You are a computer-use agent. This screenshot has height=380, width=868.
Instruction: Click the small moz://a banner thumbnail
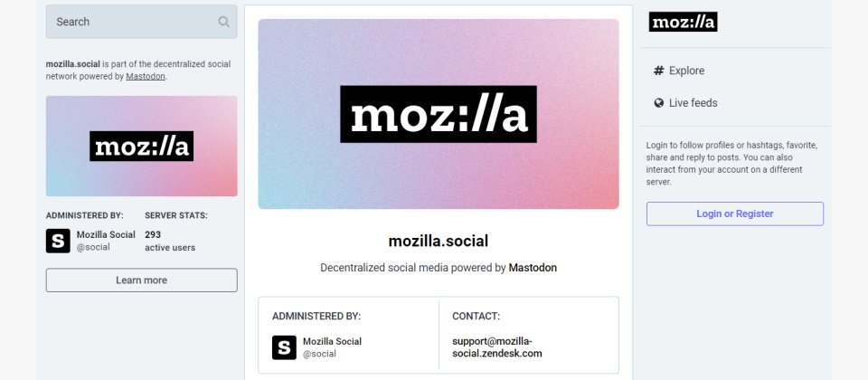pos(142,147)
